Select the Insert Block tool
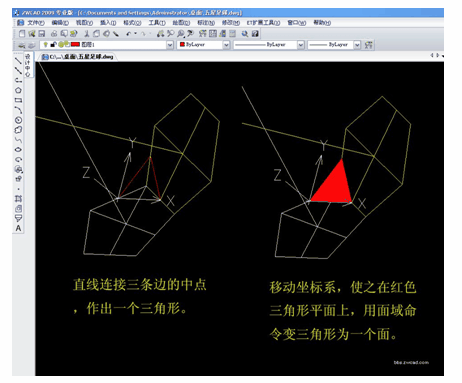This screenshot has height=383, width=462. (18, 169)
